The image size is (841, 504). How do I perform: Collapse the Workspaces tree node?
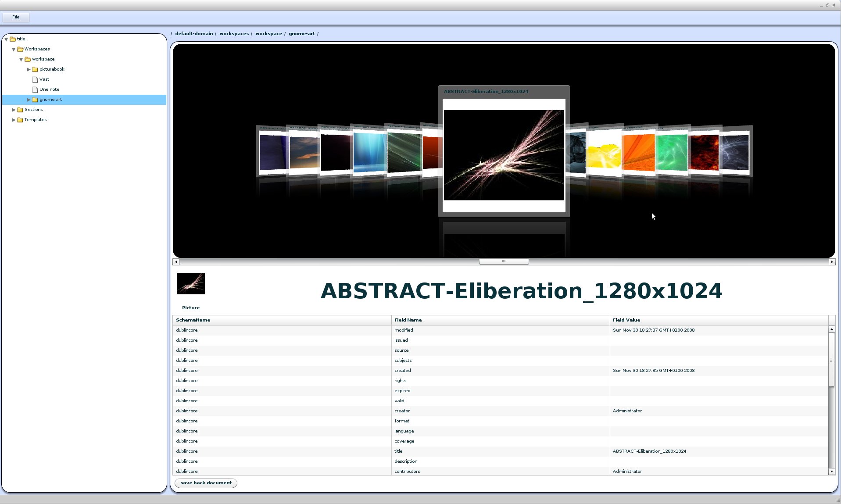[14, 49]
